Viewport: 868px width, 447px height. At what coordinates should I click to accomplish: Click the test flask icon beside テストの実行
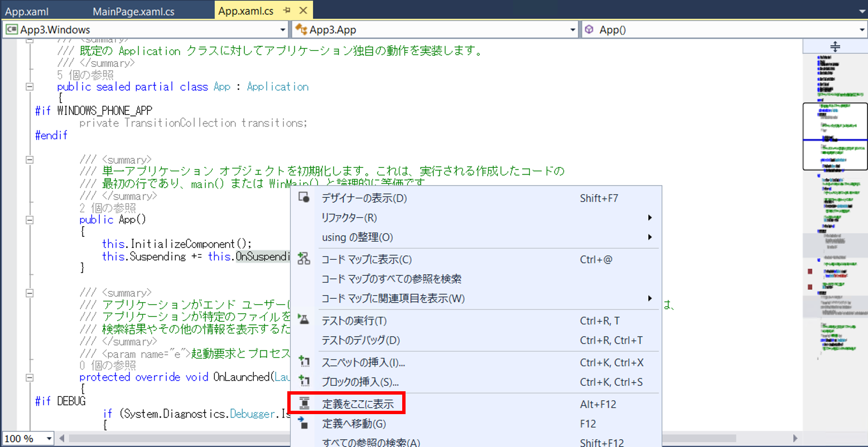[x=304, y=320]
